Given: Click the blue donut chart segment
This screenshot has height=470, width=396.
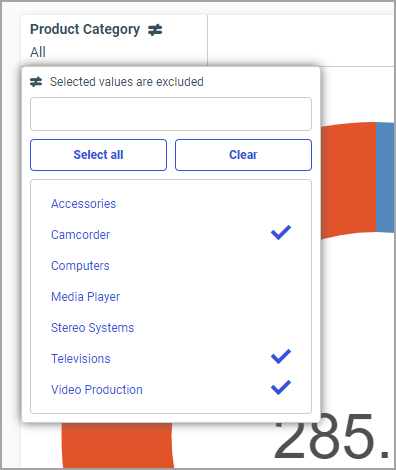Looking at the screenshot, I should click(385, 177).
